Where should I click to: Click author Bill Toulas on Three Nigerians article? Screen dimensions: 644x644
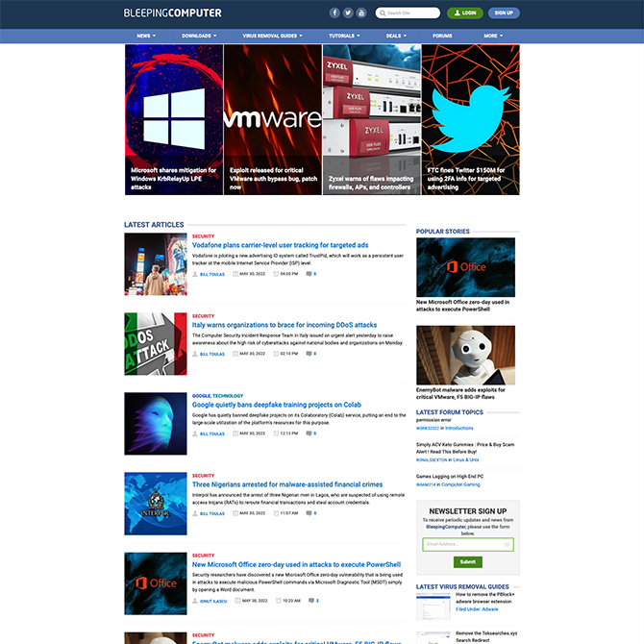click(211, 513)
